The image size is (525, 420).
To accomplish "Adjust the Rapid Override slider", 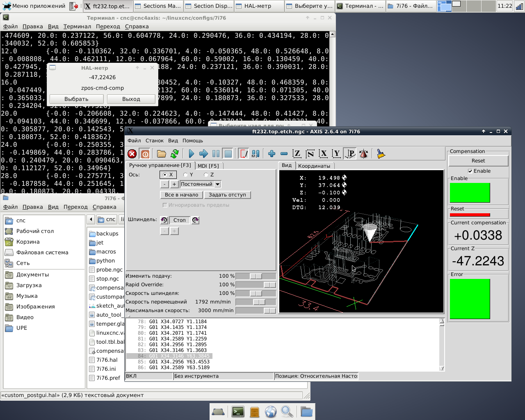I will tap(269, 285).
